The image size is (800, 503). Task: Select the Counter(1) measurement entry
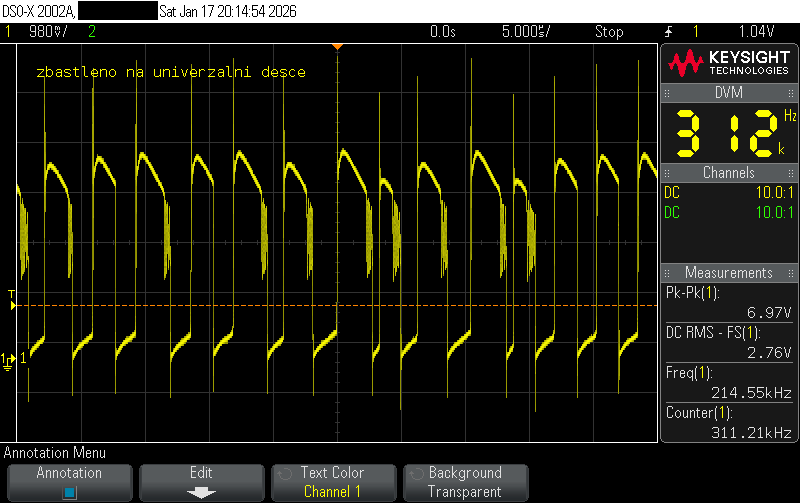pyautogui.click(x=728, y=422)
